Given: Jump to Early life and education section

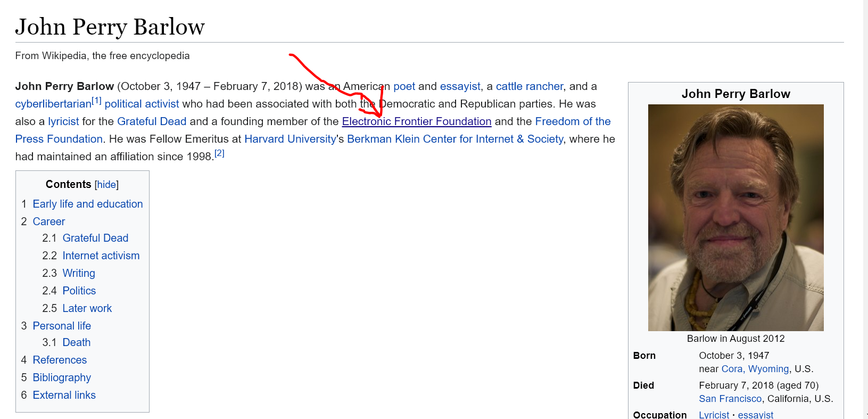Looking at the screenshot, I should [x=88, y=204].
